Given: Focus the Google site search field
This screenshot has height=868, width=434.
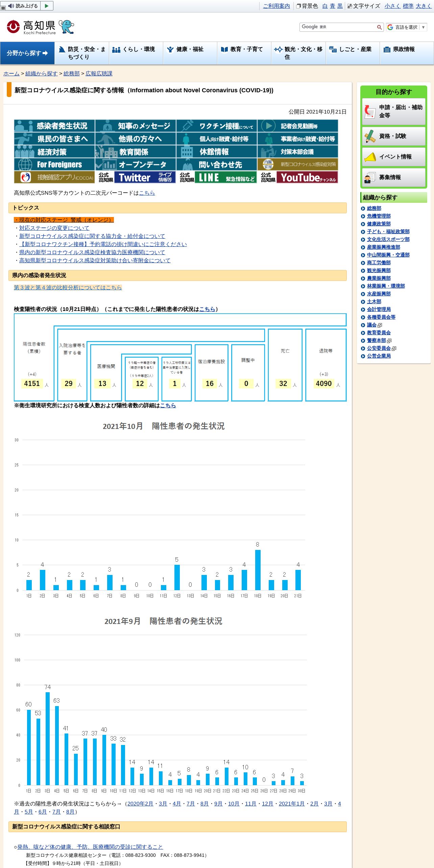Looking at the screenshot, I should 338,27.
